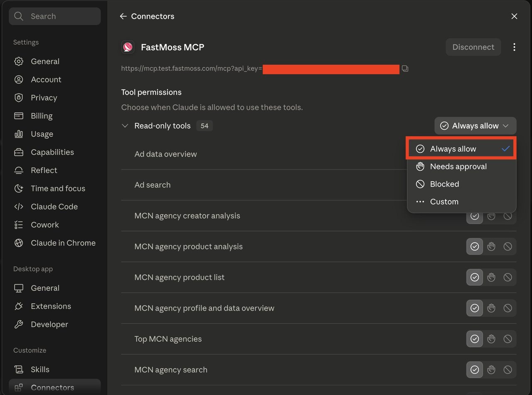Image resolution: width=532 pixels, height=395 pixels.
Task: Always allow MCN agency product analysis
Action: [475, 247]
